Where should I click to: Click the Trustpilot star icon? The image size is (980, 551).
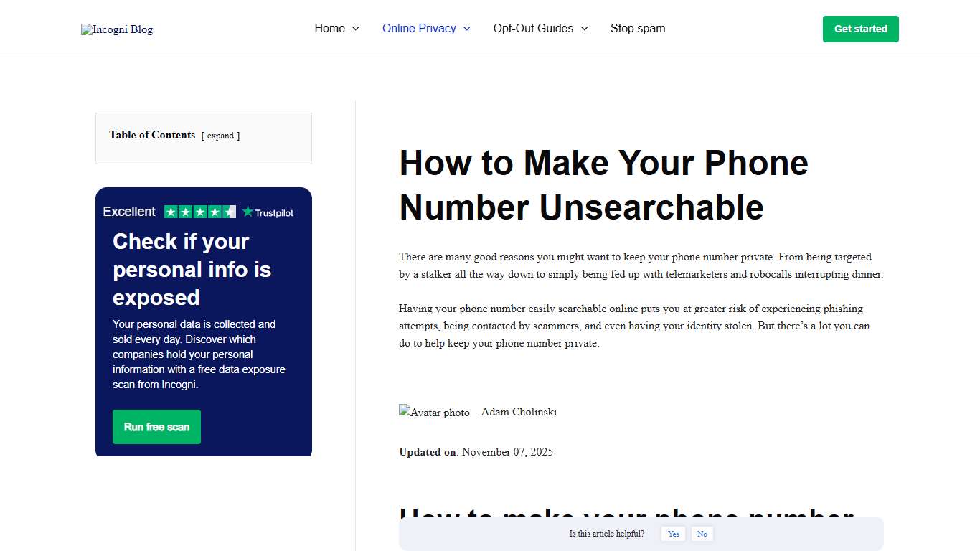pos(247,212)
